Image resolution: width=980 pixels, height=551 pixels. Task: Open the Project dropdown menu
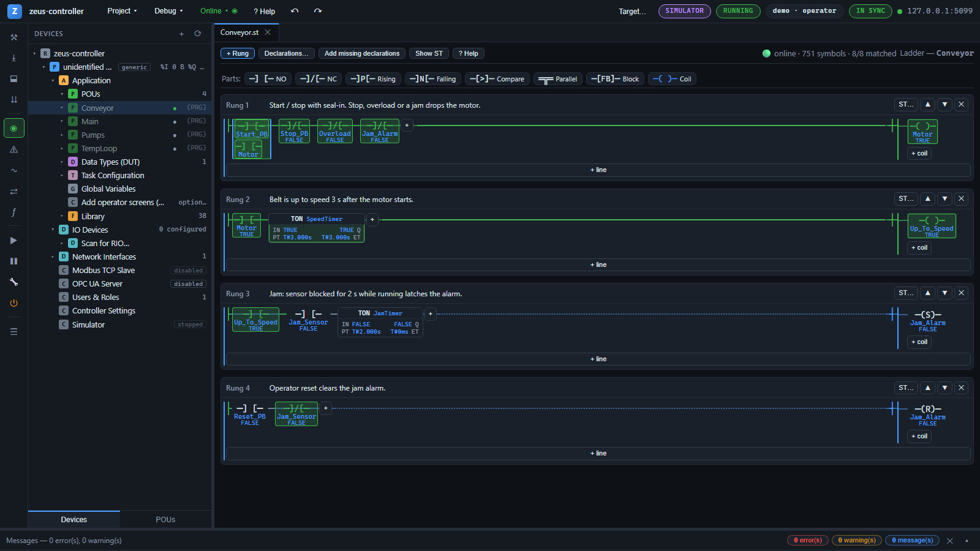tap(122, 11)
